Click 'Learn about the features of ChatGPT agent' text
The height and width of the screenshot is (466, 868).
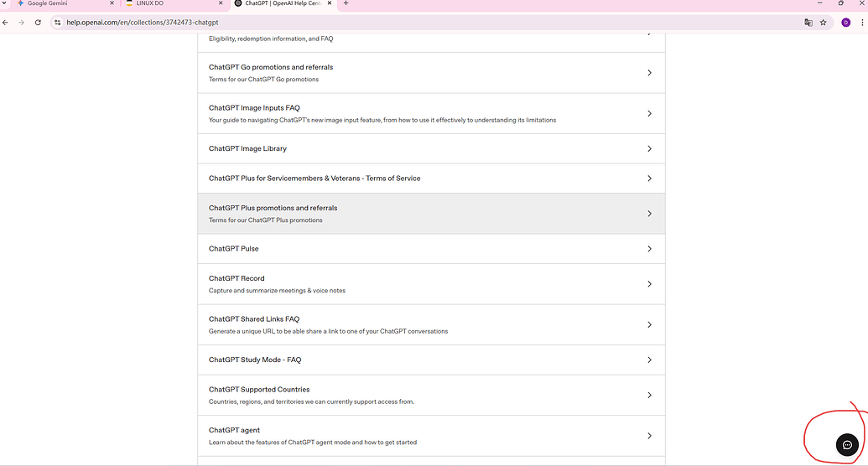click(313, 443)
